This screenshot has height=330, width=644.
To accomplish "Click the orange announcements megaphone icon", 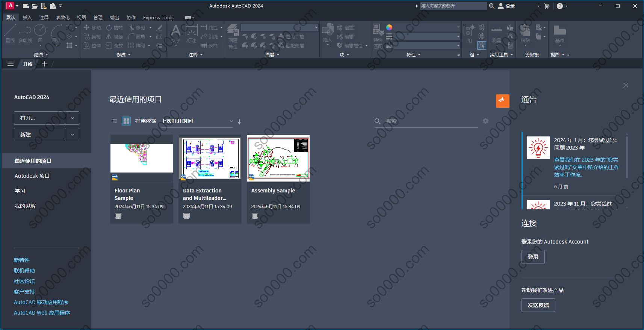I will coord(502,101).
